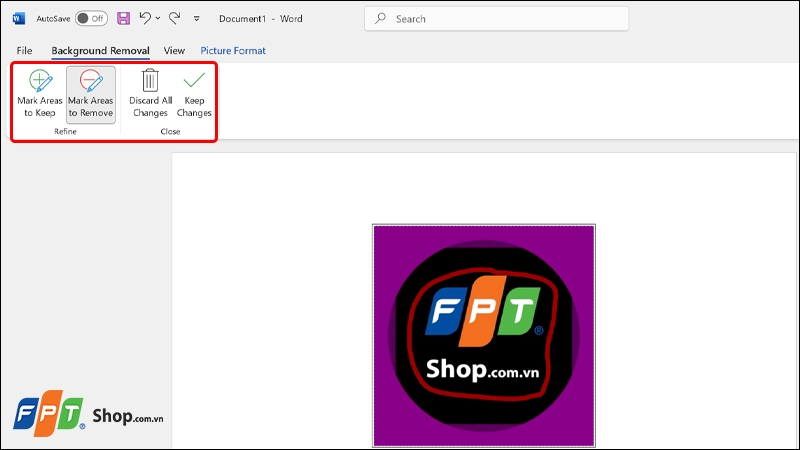Select the Mark Areas to Remove tool
The height and width of the screenshot is (450, 800).
point(91,94)
